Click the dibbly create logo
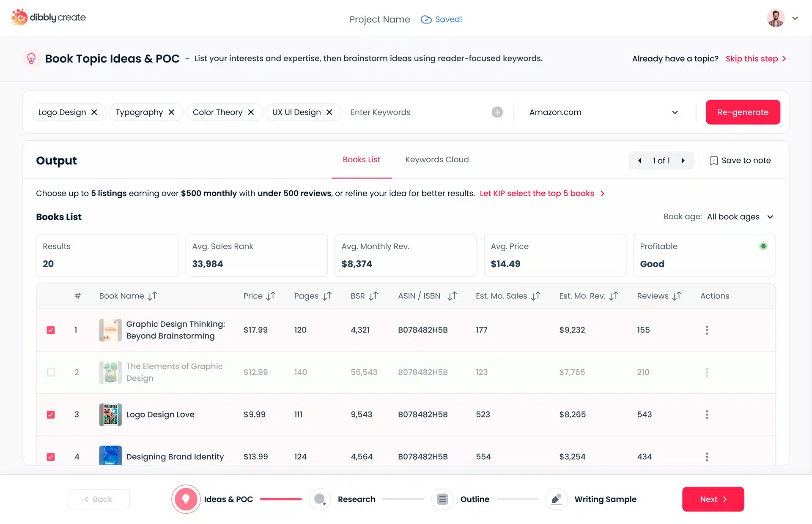Screen dimensions: 812x524 pyautogui.click(x=48, y=17)
